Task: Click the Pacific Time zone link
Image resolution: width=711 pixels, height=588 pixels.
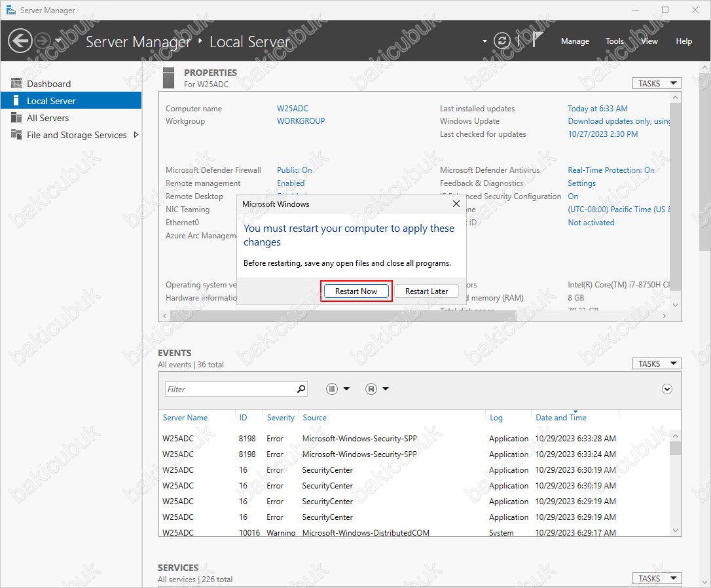Action: point(619,210)
